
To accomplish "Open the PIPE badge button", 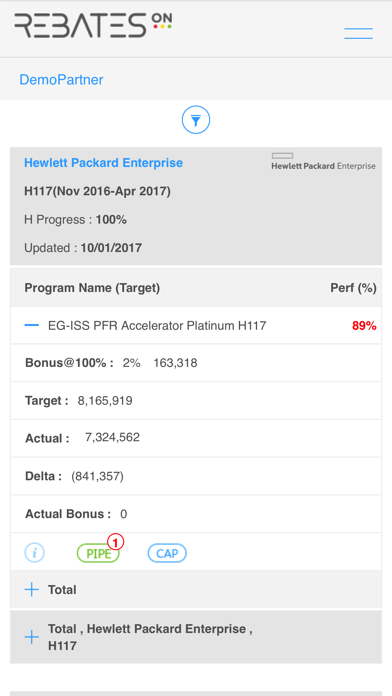I will point(98,554).
